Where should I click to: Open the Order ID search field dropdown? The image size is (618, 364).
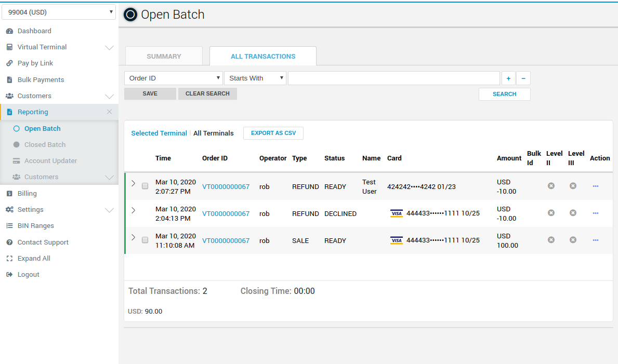pos(173,78)
